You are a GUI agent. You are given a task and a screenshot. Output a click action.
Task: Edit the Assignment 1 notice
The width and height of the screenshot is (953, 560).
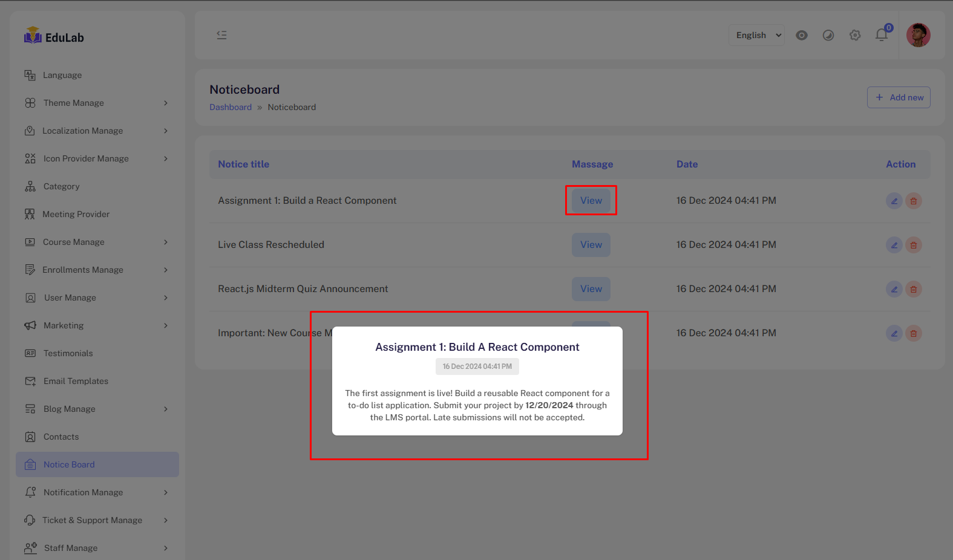pyautogui.click(x=894, y=201)
